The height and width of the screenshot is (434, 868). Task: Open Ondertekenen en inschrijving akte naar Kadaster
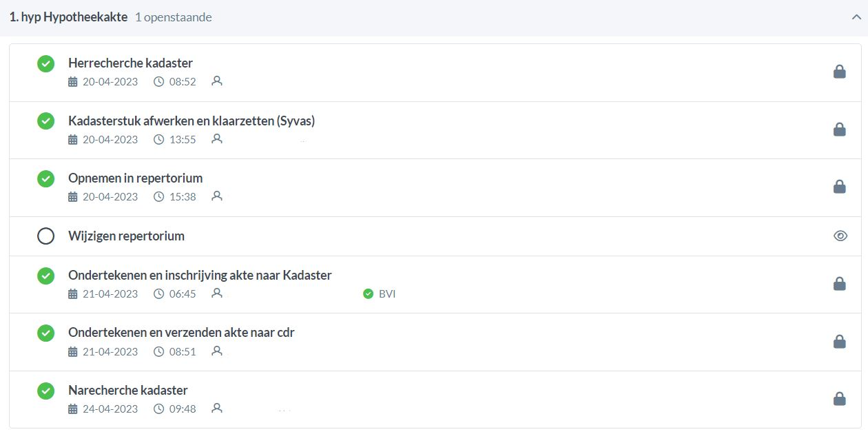click(x=200, y=276)
